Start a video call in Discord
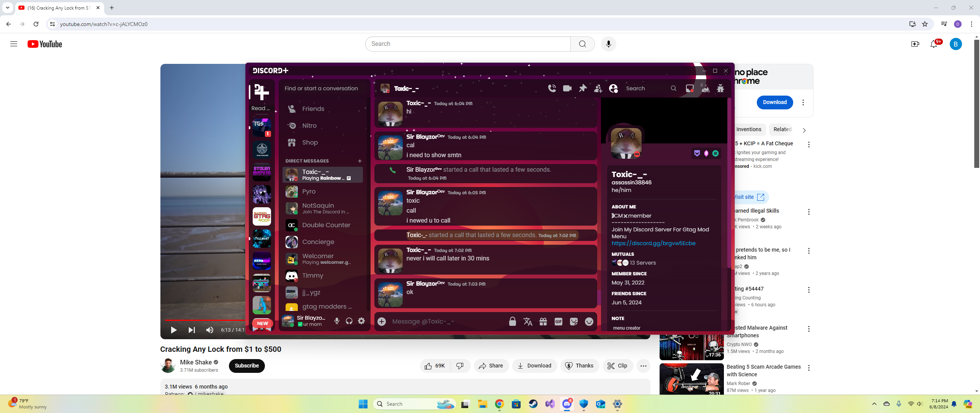The image size is (980, 413). click(567, 88)
